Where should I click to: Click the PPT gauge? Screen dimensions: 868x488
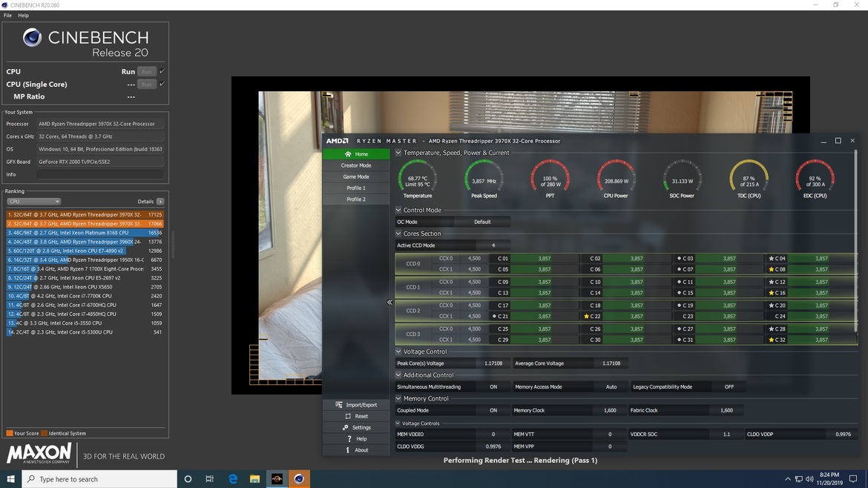[550, 179]
